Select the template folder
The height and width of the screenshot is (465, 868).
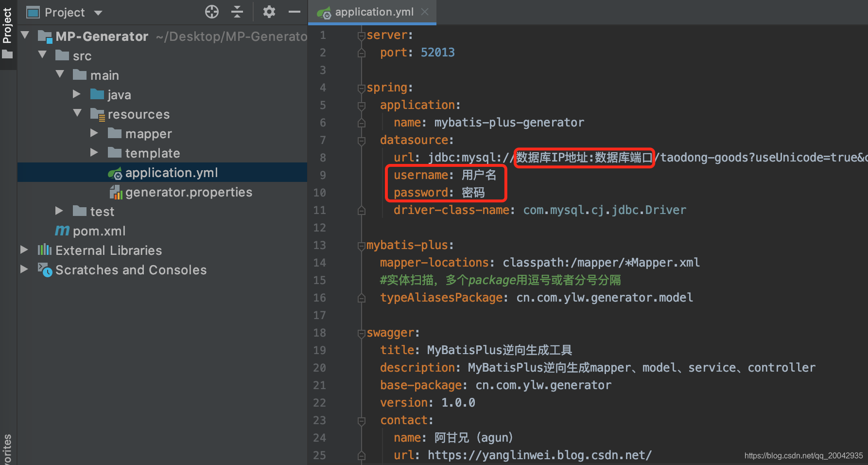point(152,153)
